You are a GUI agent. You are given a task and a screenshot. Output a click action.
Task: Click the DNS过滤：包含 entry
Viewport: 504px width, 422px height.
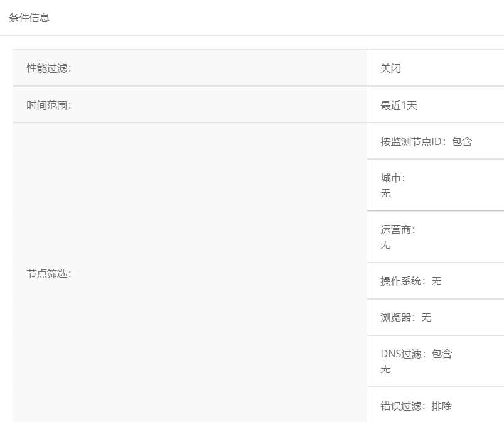416,354
